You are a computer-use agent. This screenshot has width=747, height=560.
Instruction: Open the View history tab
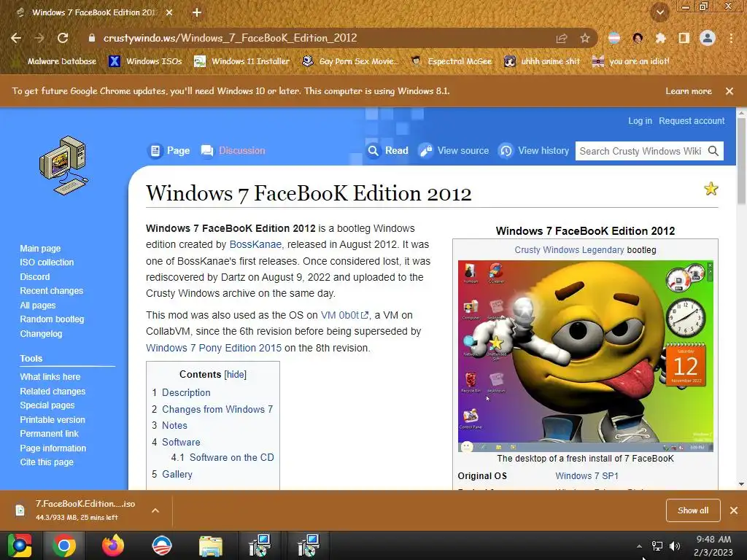(x=534, y=150)
